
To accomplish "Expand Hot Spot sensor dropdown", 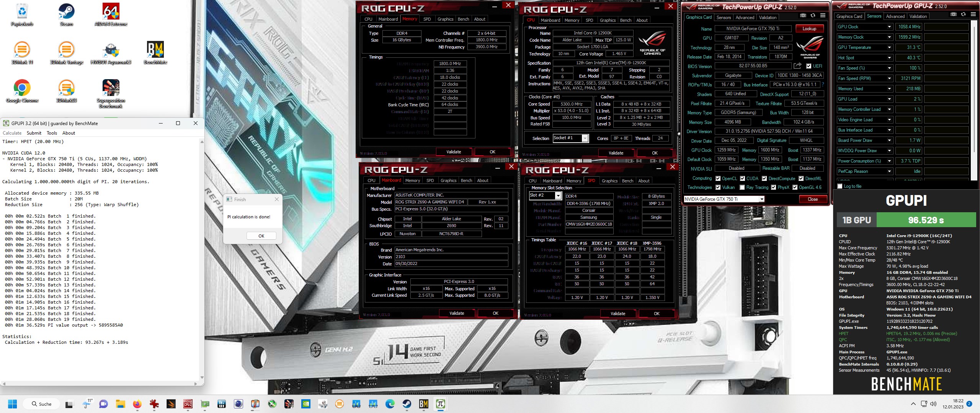I will coord(889,58).
